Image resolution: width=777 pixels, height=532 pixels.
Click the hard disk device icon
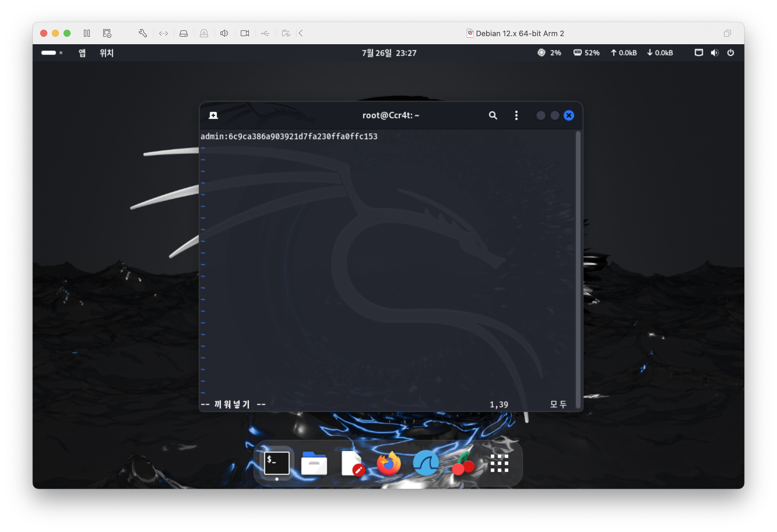(x=184, y=33)
